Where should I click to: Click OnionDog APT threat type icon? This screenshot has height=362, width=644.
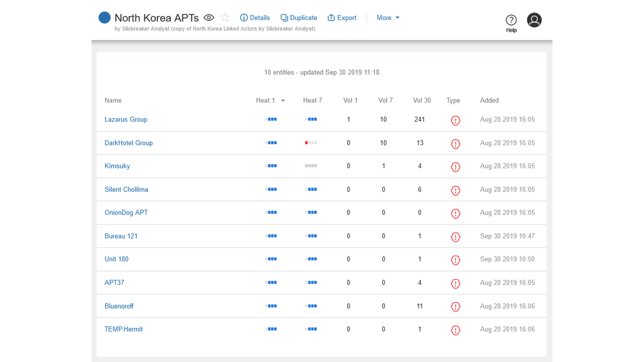[x=455, y=214]
